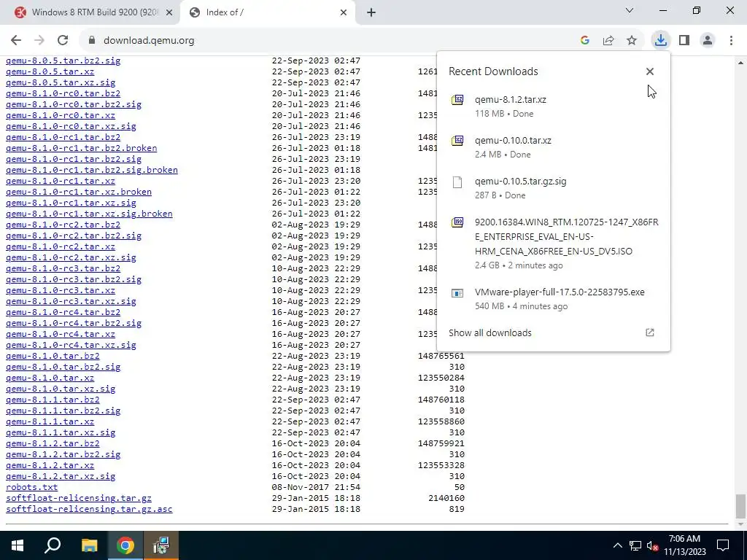Screen dimensions: 747x560
Task: Open the taskbar clock and date
Action: pos(684,545)
